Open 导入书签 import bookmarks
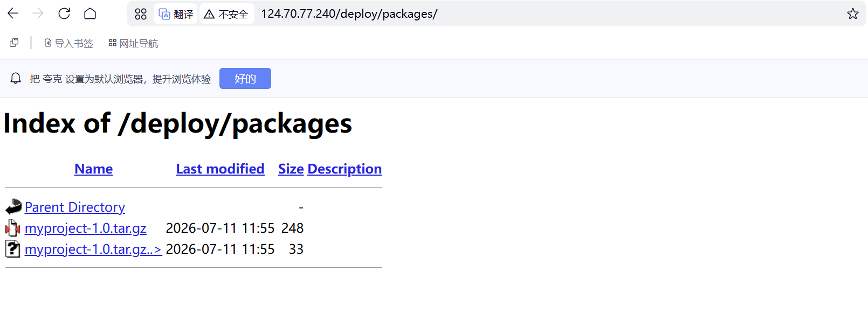868x312 pixels. click(68, 43)
